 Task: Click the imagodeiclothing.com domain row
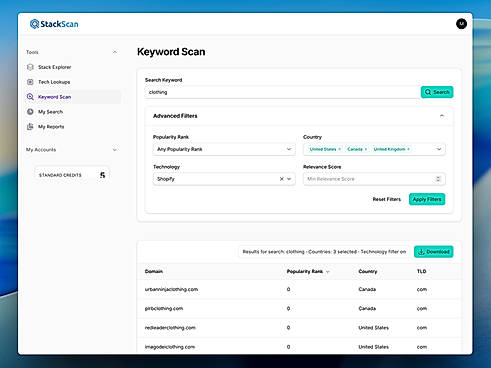299,347
